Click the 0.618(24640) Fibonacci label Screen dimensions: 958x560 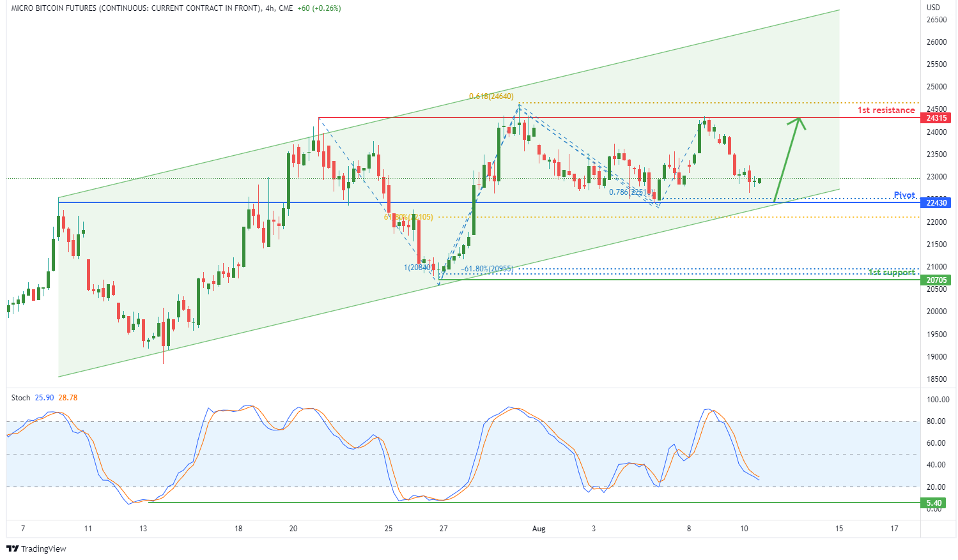[491, 96]
